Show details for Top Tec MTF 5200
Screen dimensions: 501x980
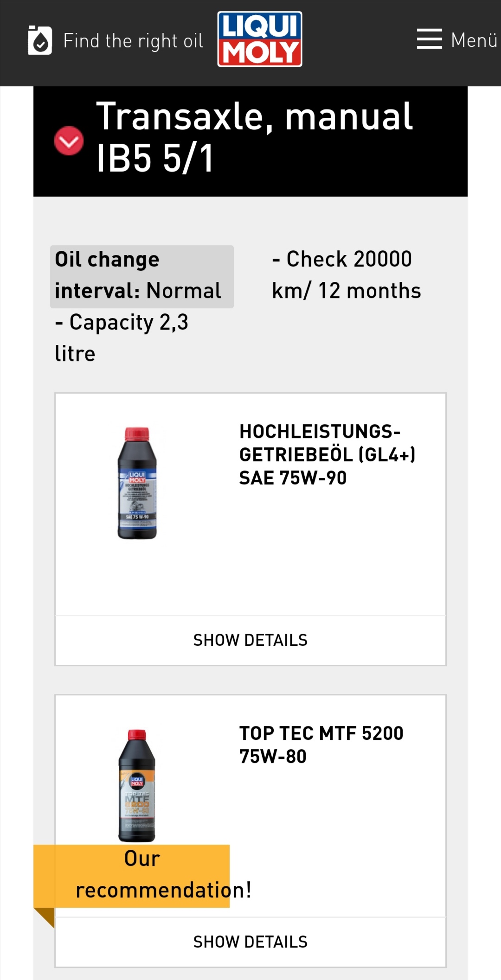tap(250, 942)
